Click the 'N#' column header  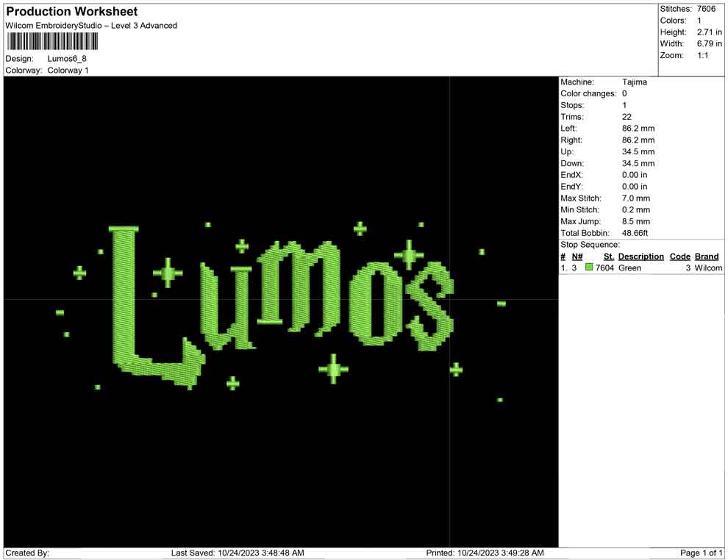[x=577, y=256]
